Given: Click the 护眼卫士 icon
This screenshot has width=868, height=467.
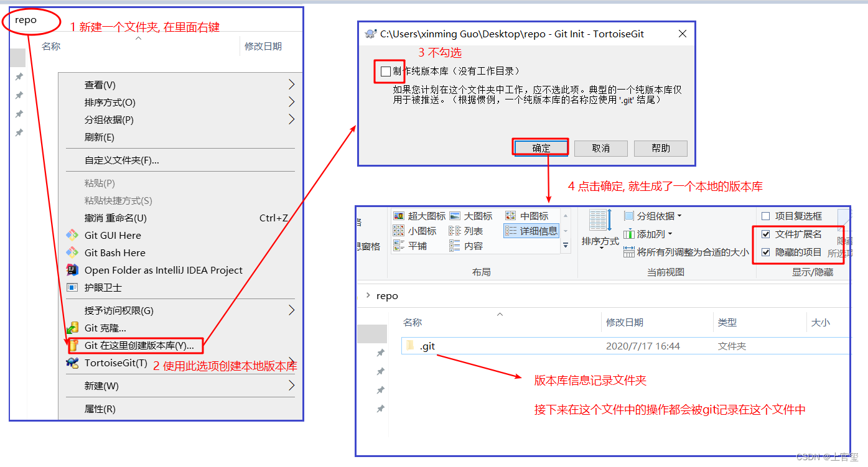Looking at the screenshot, I should point(73,287).
